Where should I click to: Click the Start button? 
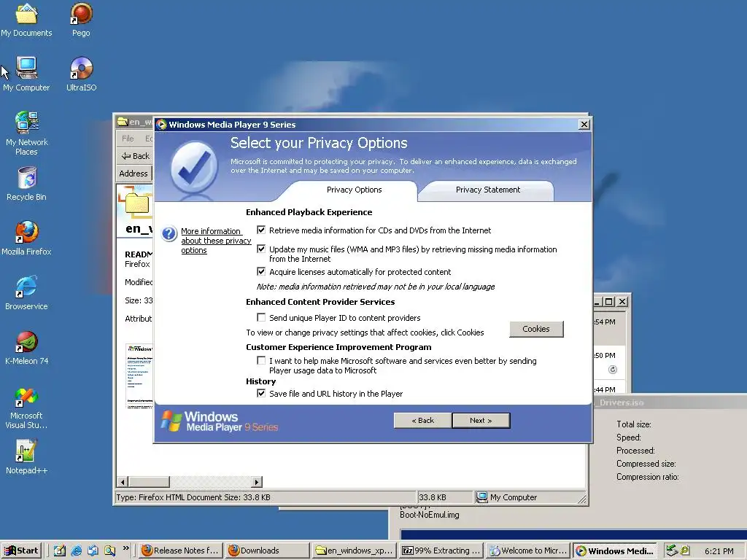[21, 551]
